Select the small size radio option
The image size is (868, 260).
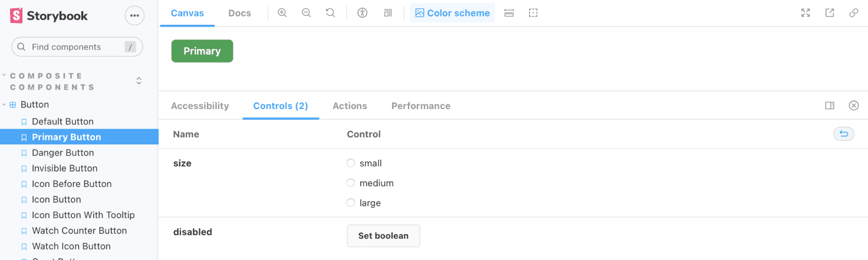coord(351,163)
